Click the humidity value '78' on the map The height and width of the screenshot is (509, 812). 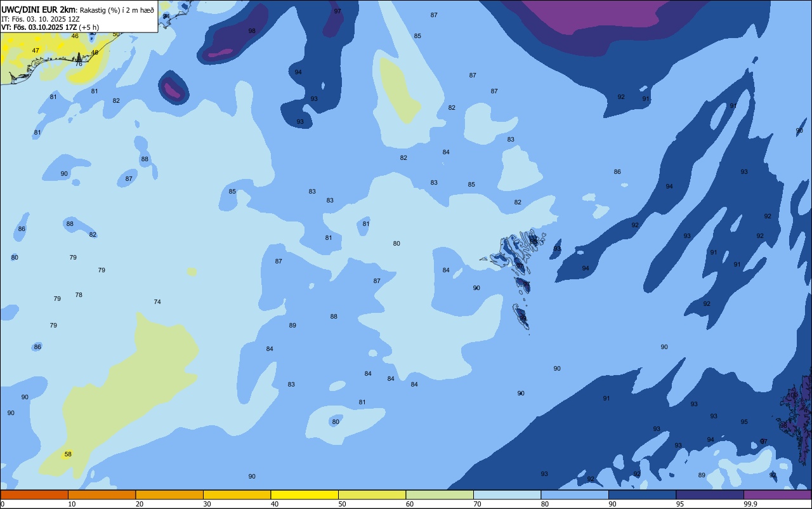(x=79, y=295)
